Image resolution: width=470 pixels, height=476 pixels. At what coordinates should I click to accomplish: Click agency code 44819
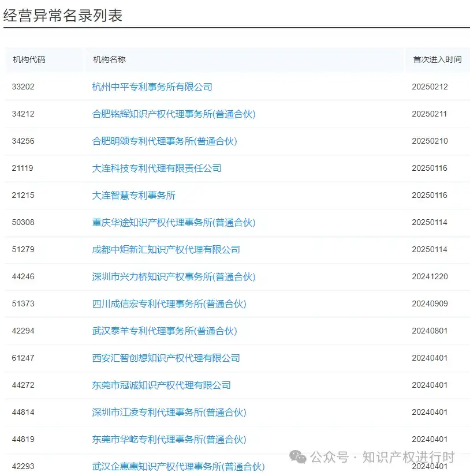click(23, 439)
